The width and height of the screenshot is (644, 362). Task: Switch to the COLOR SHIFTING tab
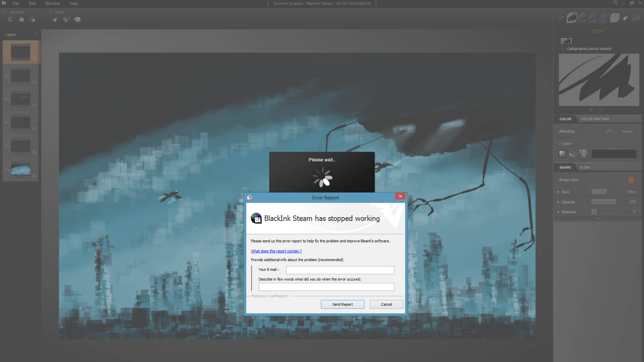coord(595,119)
